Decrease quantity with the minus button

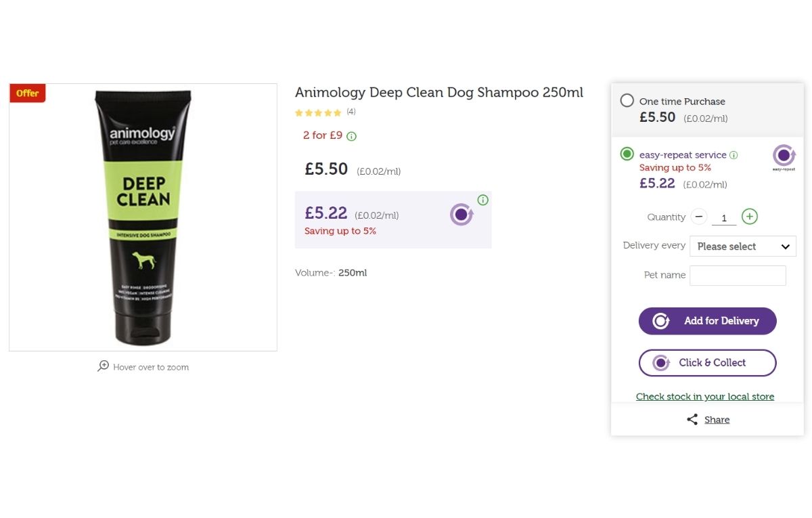[x=700, y=217]
